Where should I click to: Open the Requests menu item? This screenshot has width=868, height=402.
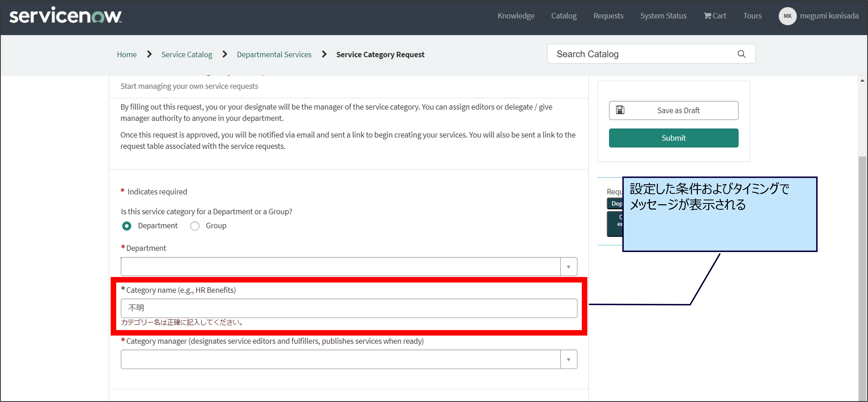pyautogui.click(x=608, y=16)
